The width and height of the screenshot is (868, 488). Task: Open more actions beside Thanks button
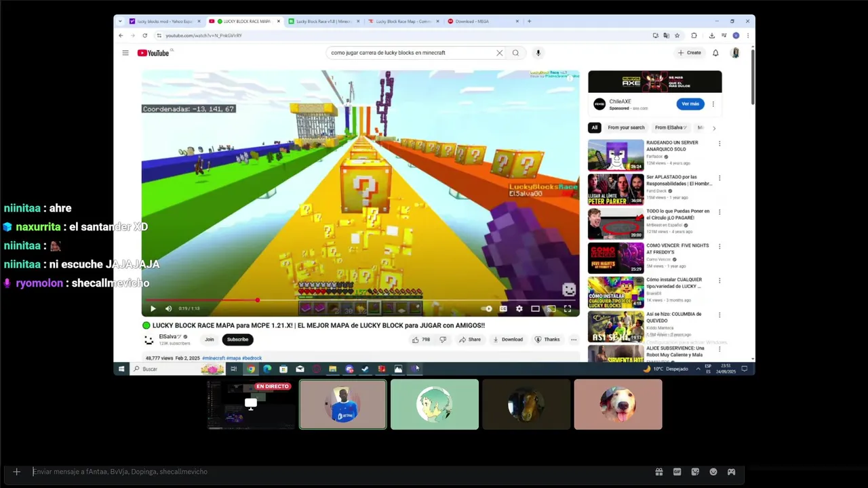click(x=574, y=340)
